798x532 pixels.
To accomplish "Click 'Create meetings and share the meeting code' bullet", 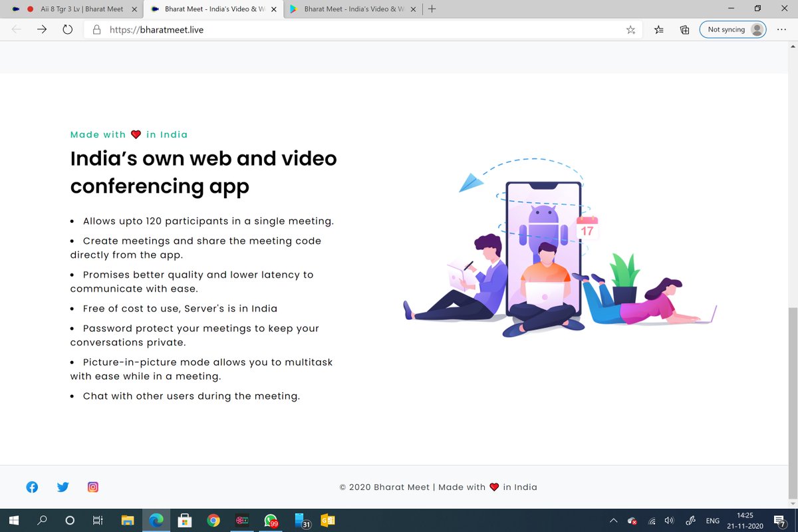I will tap(196, 247).
